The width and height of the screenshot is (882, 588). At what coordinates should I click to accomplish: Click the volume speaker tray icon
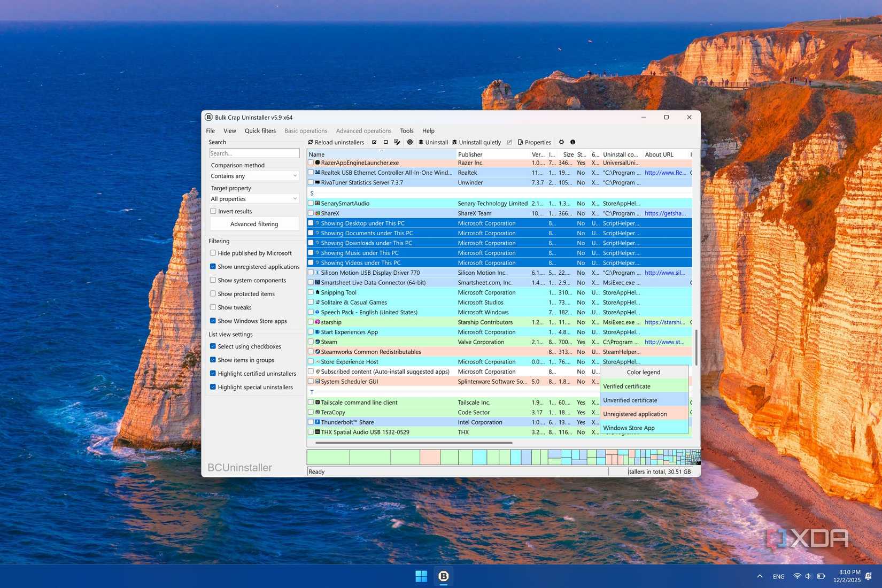(808, 576)
